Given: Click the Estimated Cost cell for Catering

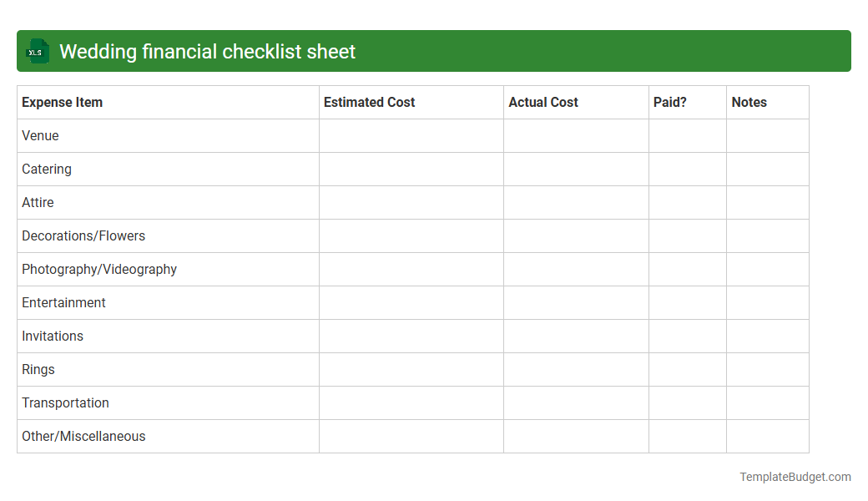Looking at the screenshot, I should [x=411, y=169].
